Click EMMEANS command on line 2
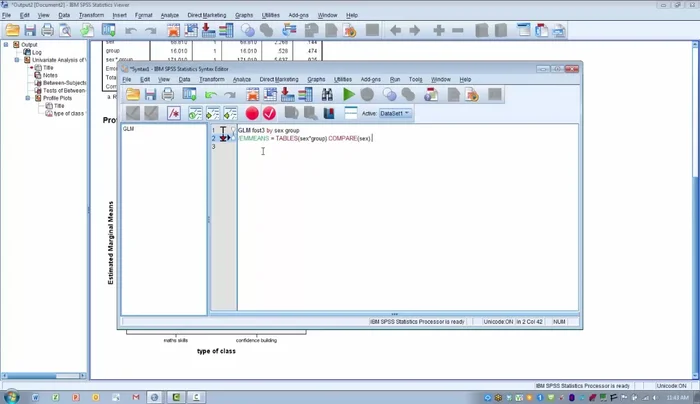This screenshot has width=700, height=404. (x=254, y=138)
